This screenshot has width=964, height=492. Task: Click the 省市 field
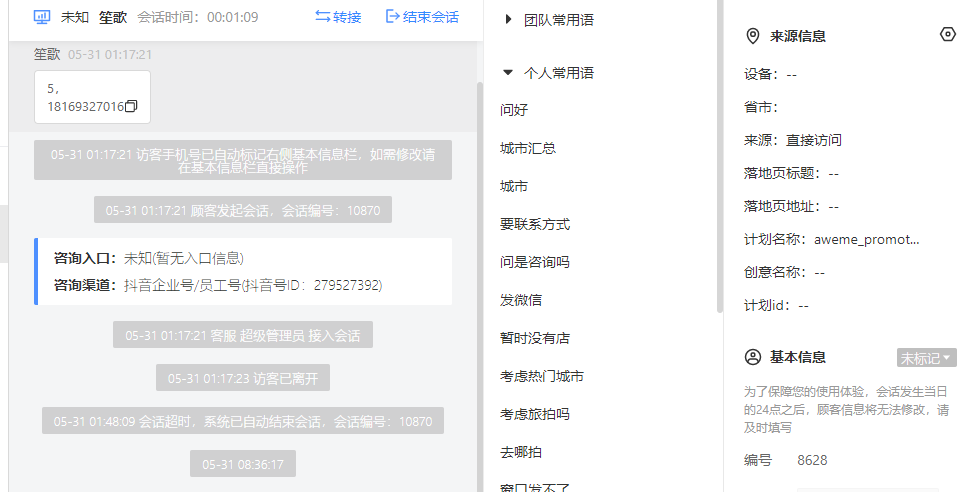[x=761, y=107]
